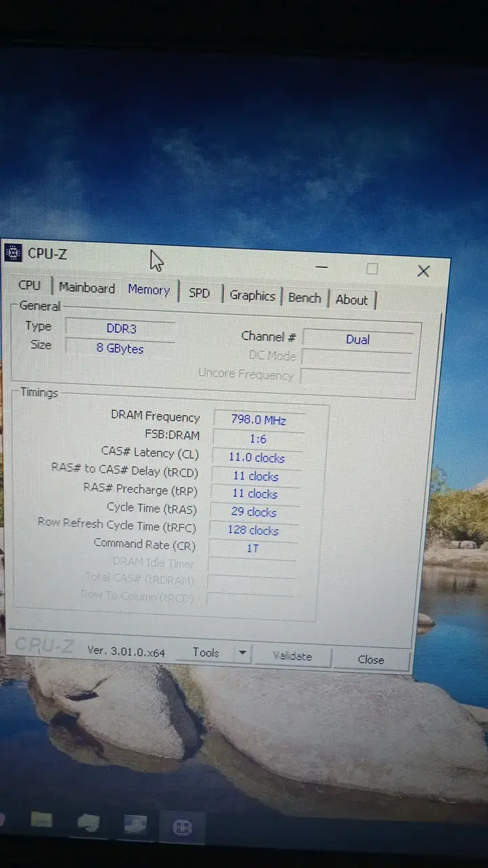The width and height of the screenshot is (488, 868).
Task: Click the CPU-Z taskbar icon
Action: click(183, 827)
